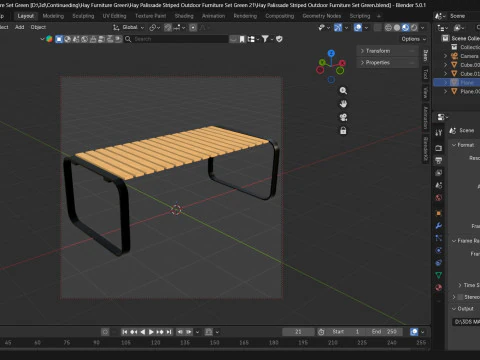Open the Add menu in viewport header
Screen dimensions: 480x360
(x=19, y=27)
